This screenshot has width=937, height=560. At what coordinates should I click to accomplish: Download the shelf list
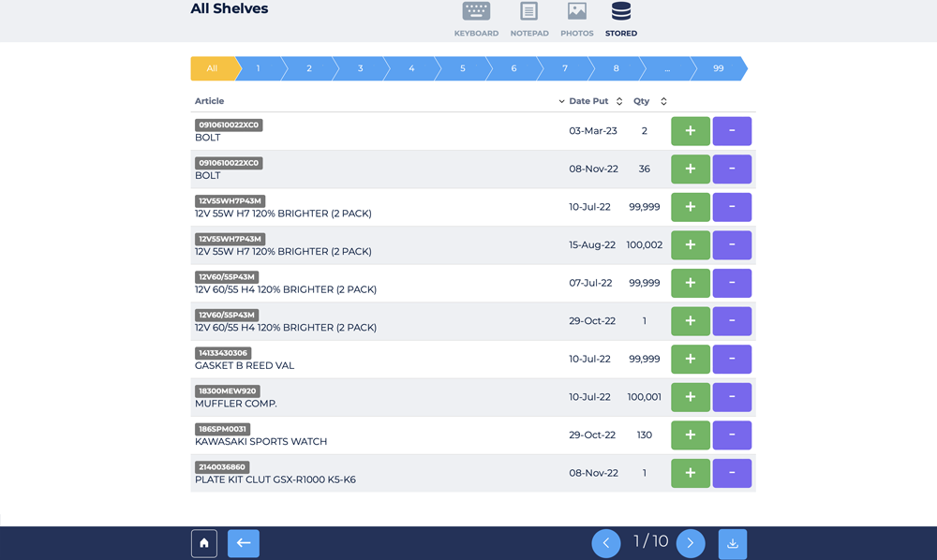coord(733,543)
